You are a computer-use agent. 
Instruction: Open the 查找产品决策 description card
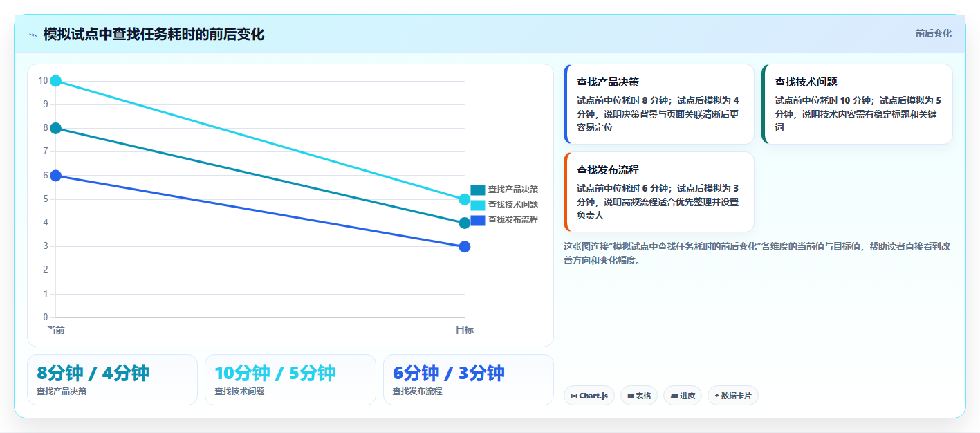click(659, 104)
